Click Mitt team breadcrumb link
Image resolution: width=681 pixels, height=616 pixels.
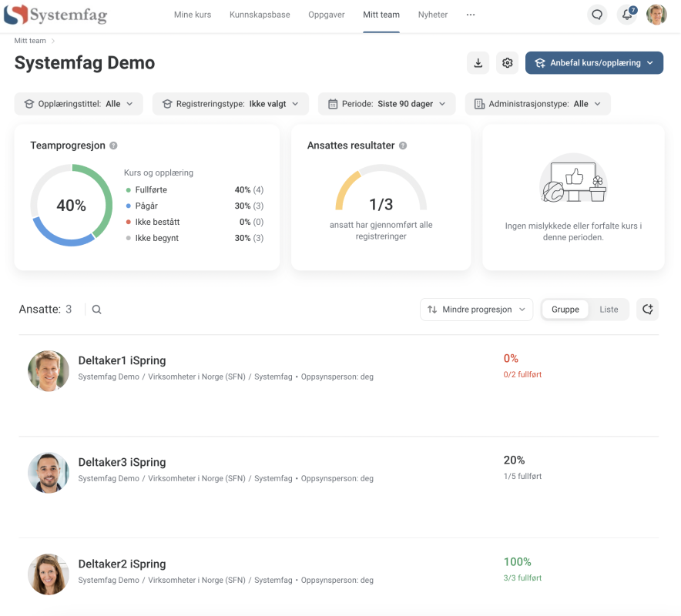click(x=30, y=41)
